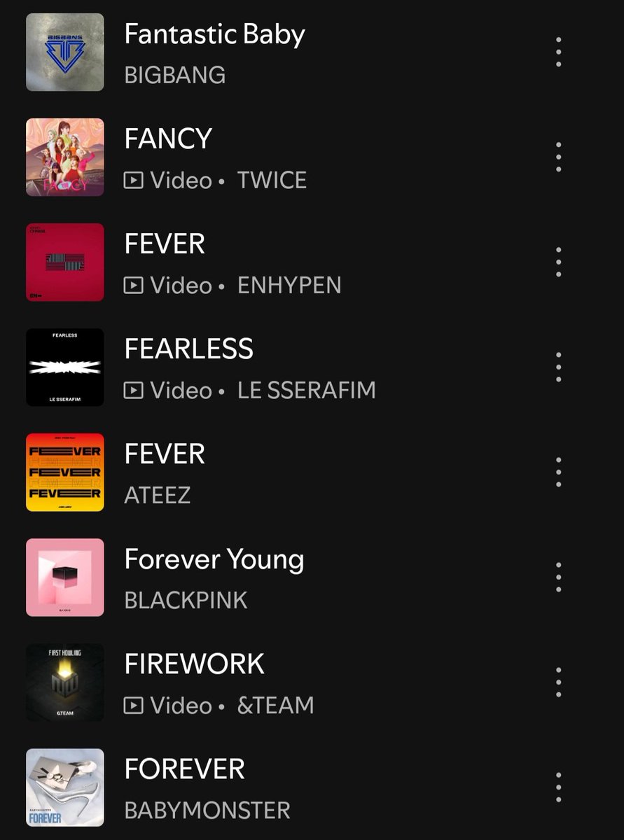The image size is (624, 840).
Task: Click the Video icon beside &TEAM
Action: [x=133, y=706]
